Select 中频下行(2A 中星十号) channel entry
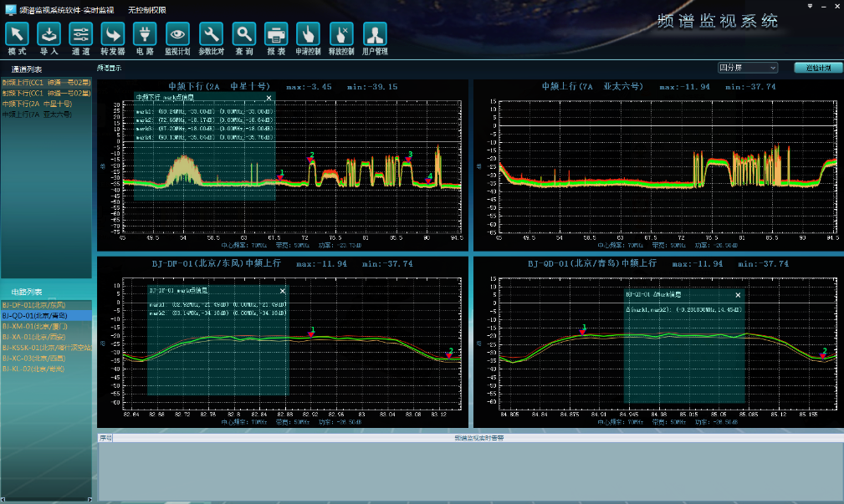The image size is (844, 504). pyautogui.click(x=37, y=104)
